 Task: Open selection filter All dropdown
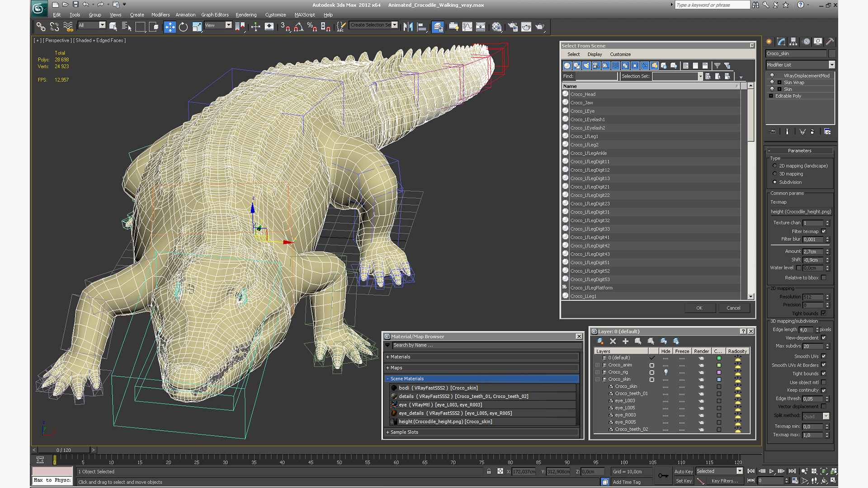point(102,25)
